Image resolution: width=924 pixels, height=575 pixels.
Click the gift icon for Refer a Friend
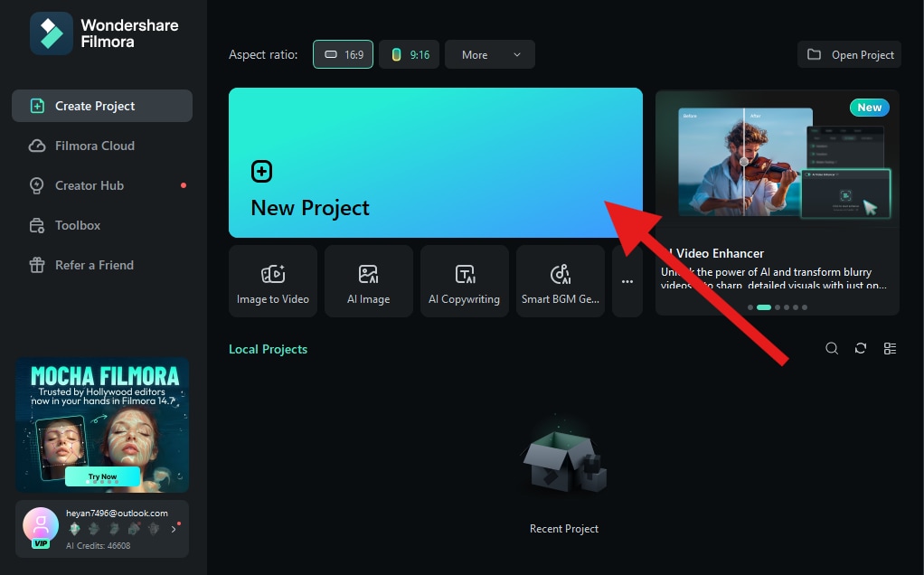pyautogui.click(x=36, y=265)
